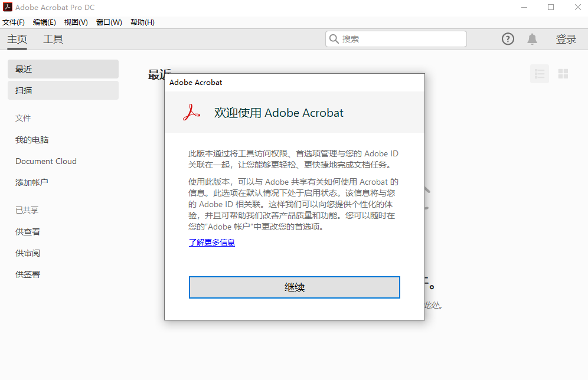Open the 编辑(E) menu
The width and height of the screenshot is (588, 380).
tap(43, 22)
